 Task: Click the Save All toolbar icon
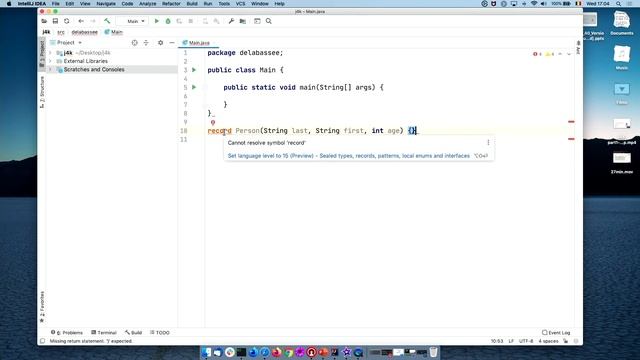coord(55,21)
